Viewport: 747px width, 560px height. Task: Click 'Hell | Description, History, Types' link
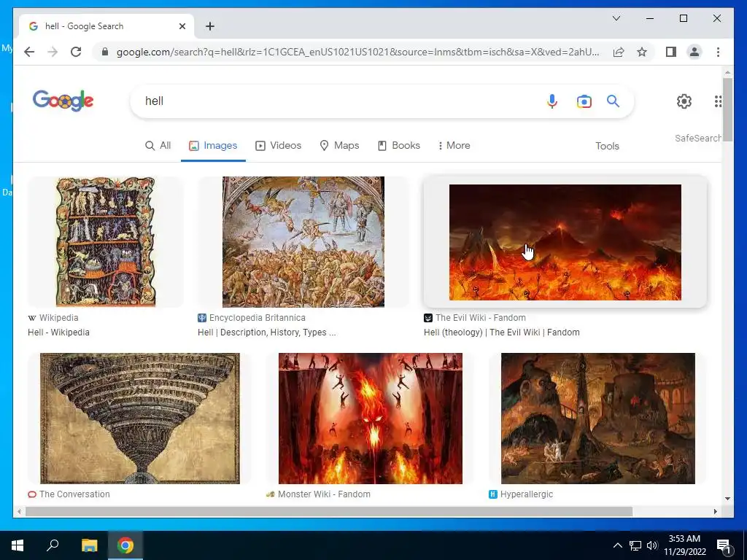click(267, 332)
